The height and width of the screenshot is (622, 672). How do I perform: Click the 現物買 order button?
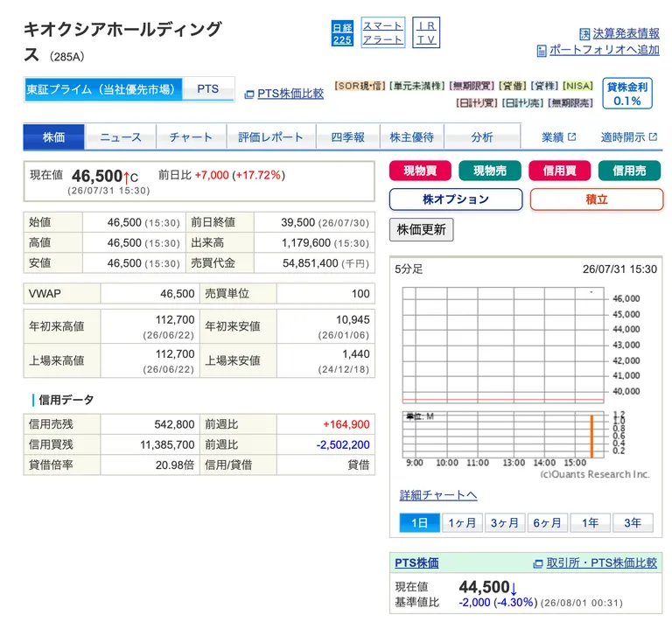click(x=420, y=171)
